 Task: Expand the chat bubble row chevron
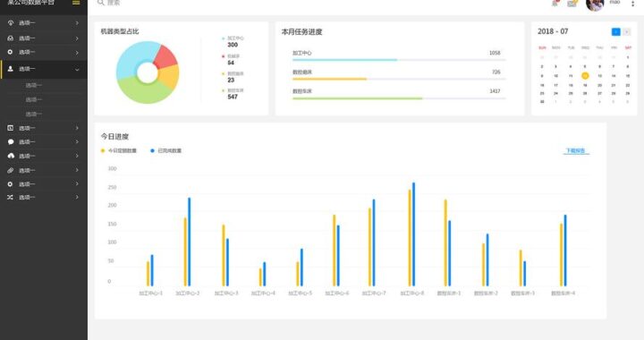(77, 142)
